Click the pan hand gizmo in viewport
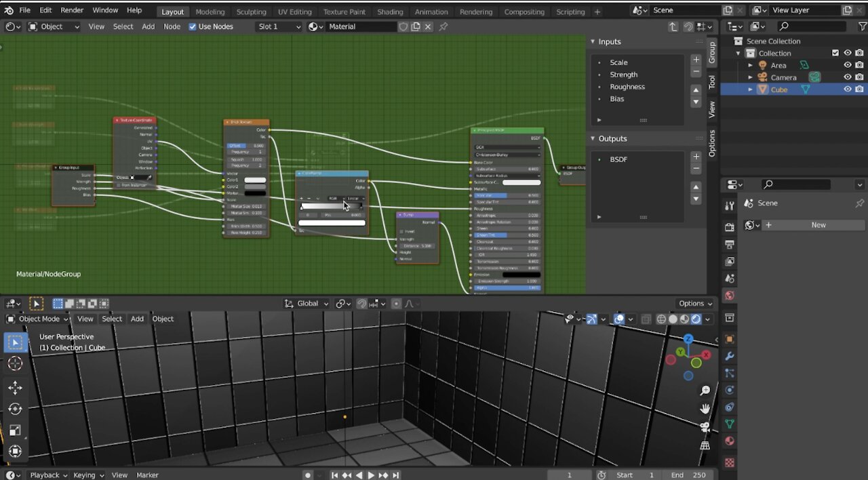Screen dimensions: 868x480 [x=705, y=409]
